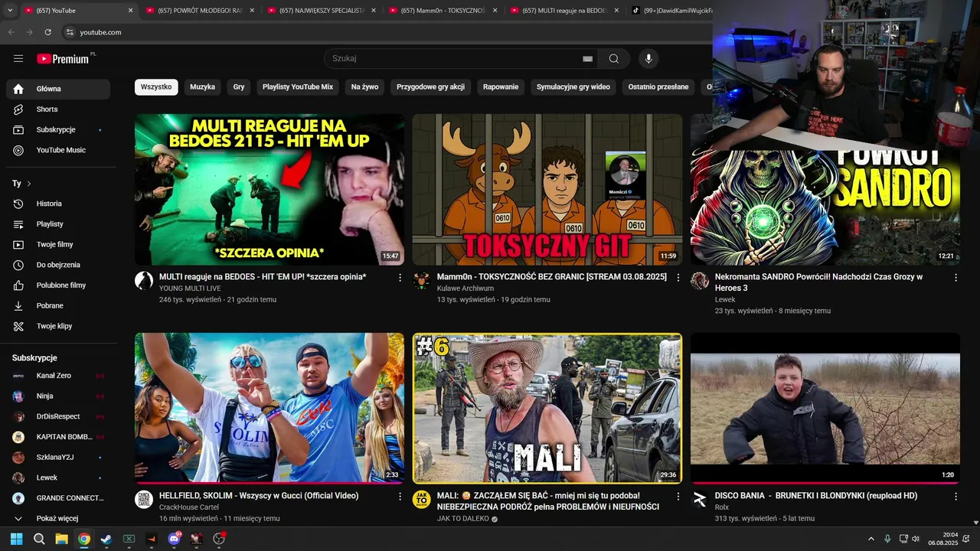Open options menu for Nekromanta SANDRO video

point(955,278)
